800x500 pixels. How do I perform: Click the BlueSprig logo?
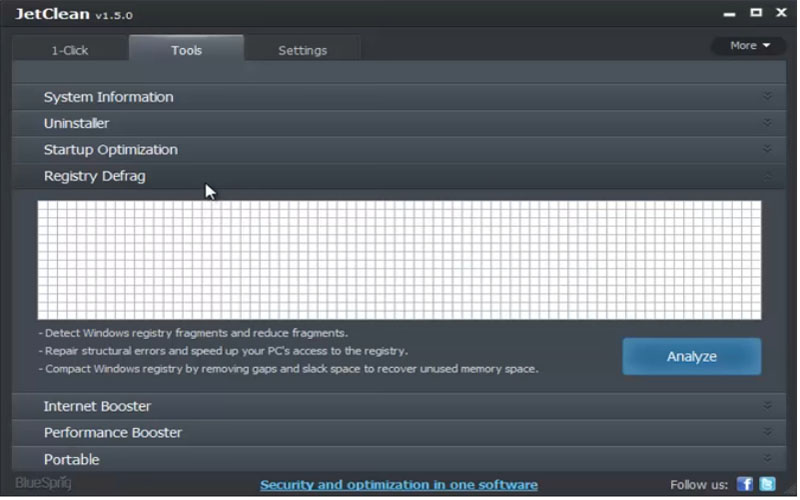[x=43, y=483]
